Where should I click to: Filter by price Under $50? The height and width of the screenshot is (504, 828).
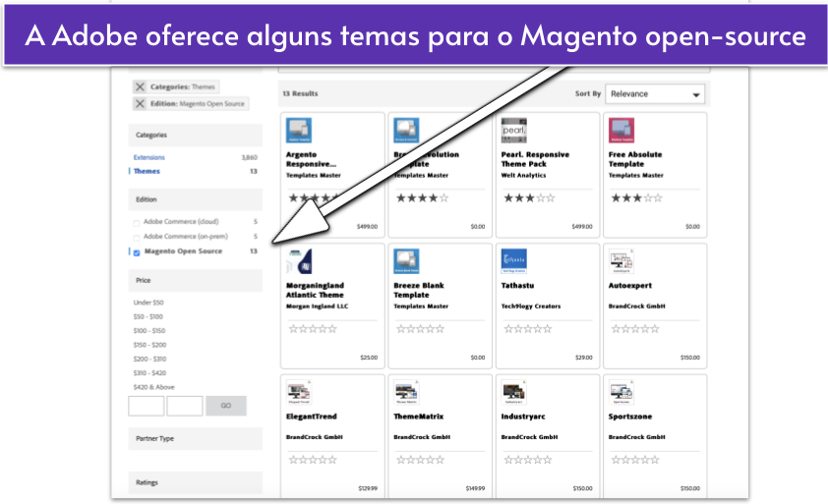click(148, 303)
